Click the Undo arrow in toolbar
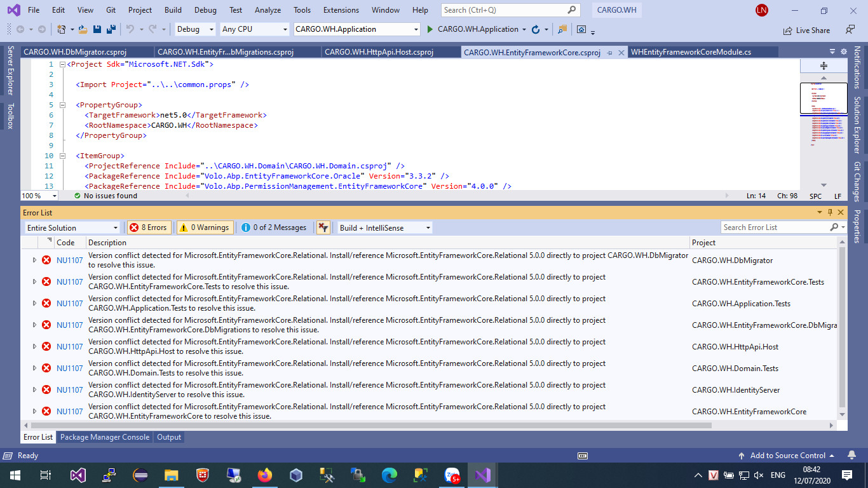868x488 pixels. pos(130,29)
